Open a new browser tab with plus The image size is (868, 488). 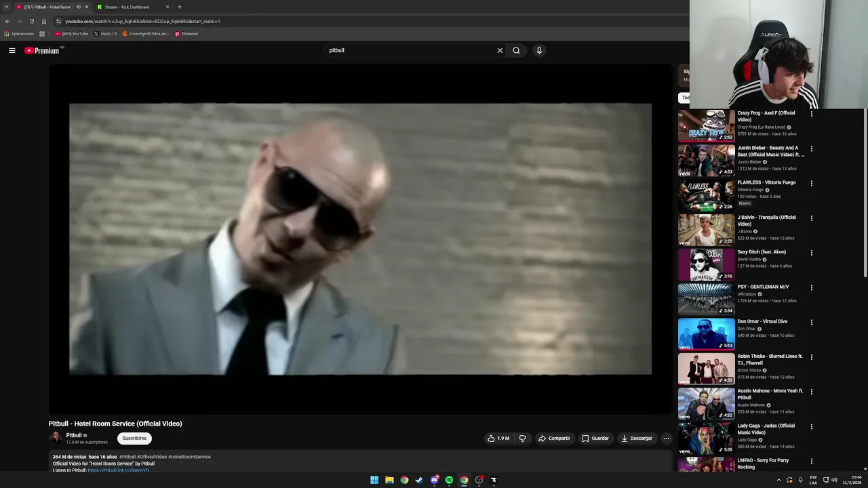[x=180, y=7]
